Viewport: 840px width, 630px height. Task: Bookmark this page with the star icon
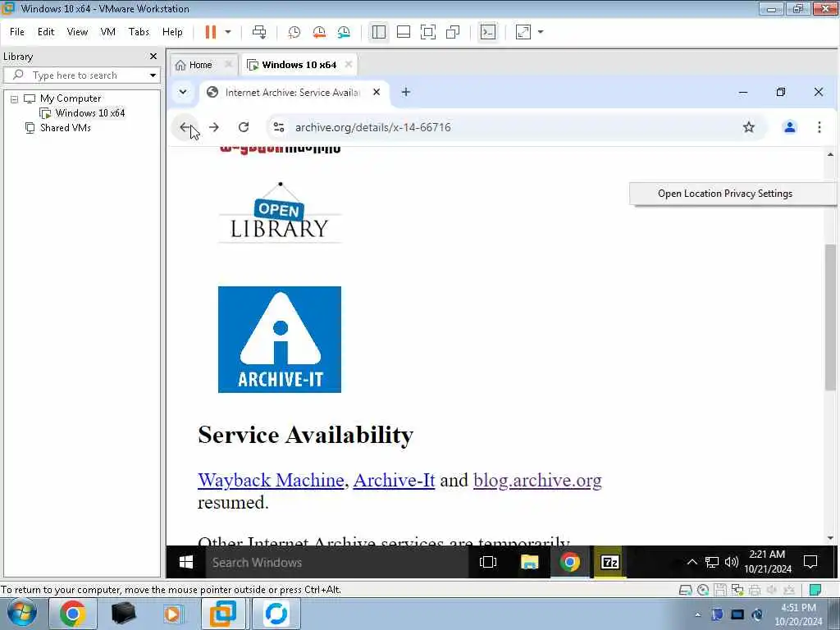pyautogui.click(x=748, y=127)
